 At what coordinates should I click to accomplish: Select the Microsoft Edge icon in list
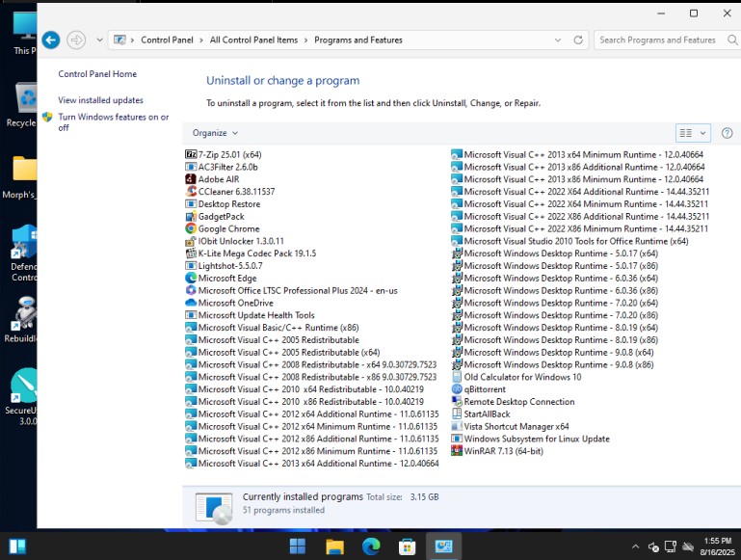point(191,278)
